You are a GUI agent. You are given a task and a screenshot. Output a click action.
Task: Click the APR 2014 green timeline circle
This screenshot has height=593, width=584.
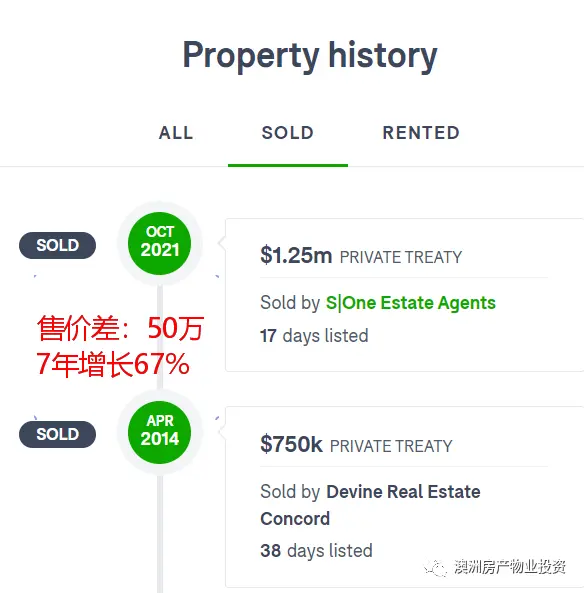click(160, 432)
